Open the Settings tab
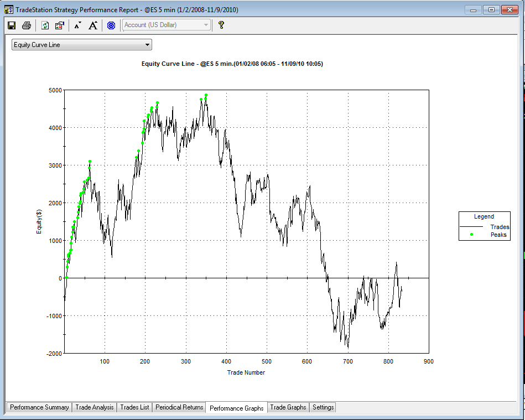The height and width of the screenshot is (420, 525). (323, 407)
